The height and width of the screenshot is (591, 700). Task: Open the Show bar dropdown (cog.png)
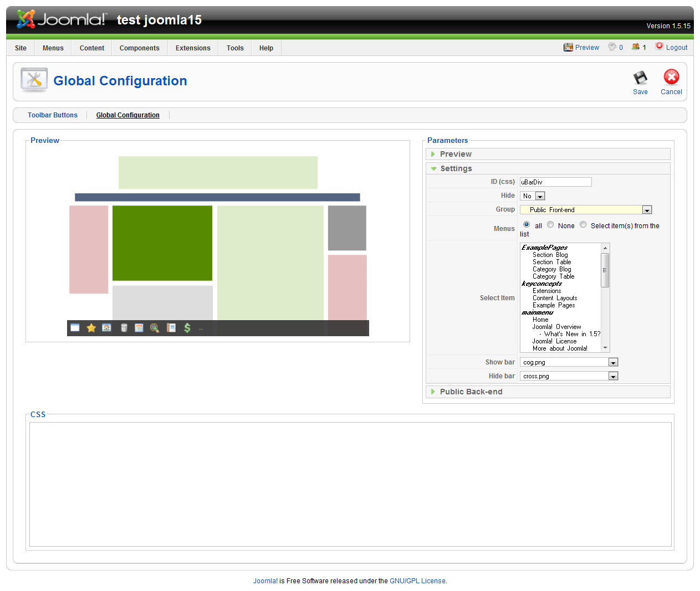pos(569,362)
